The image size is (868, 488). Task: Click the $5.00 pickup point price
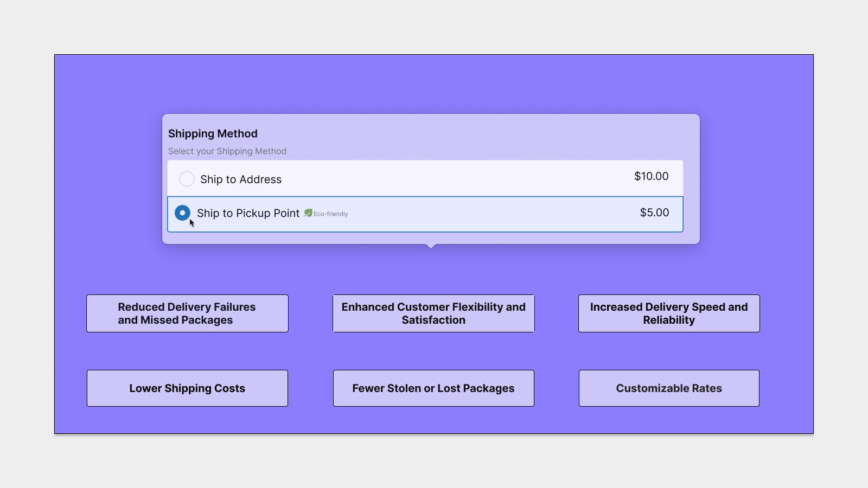tap(654, 213)
